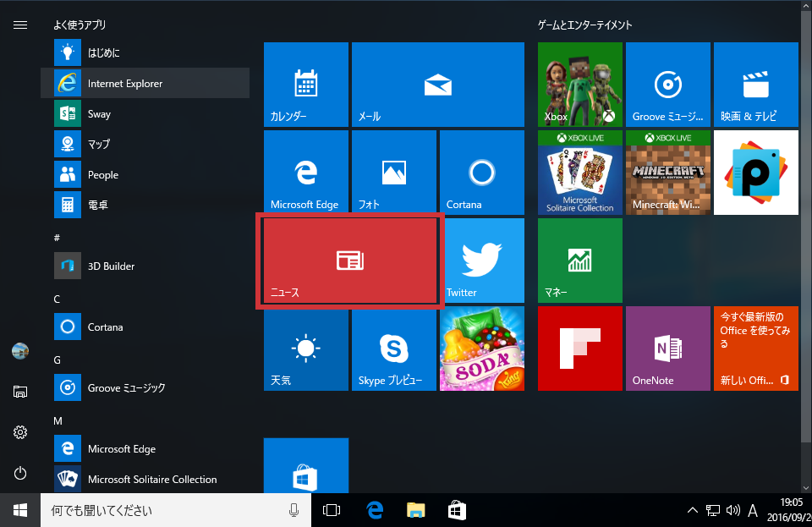Open the 映画 & テレビ tile
The image size is (812, 527).
point(756,85)
